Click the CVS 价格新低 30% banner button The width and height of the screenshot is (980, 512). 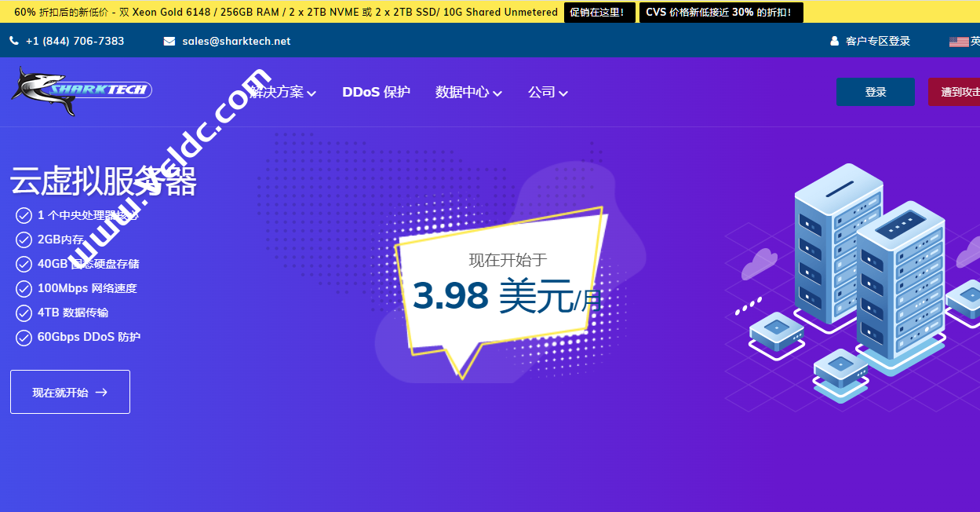[721, 12]
